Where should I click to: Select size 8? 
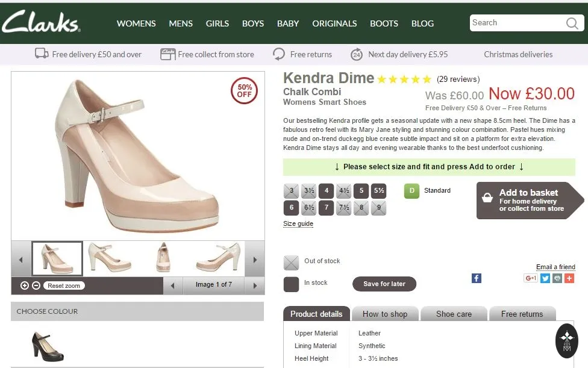point(361,208)
